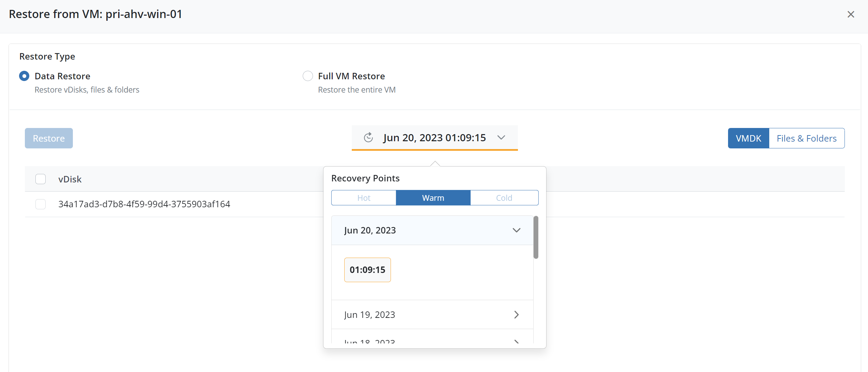
Task: Select the Warm recovery points tab
Action: point(433,198)
